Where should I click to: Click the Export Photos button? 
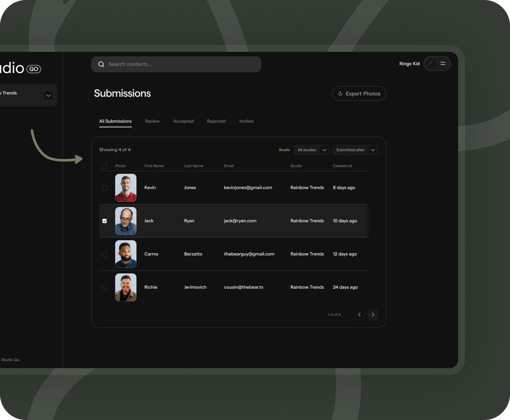point(359,94)
